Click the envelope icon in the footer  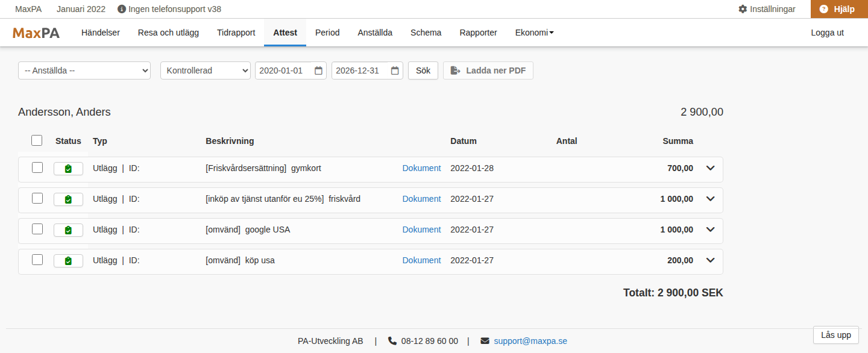(485, 341)
